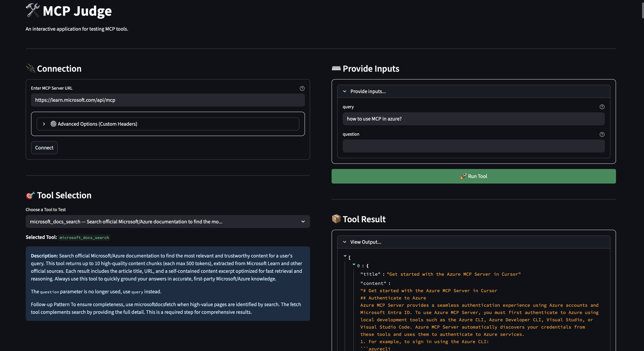The height and width of the screenshot is (351, 644).
Task: Click the query input field
Action: coord(474,119)
